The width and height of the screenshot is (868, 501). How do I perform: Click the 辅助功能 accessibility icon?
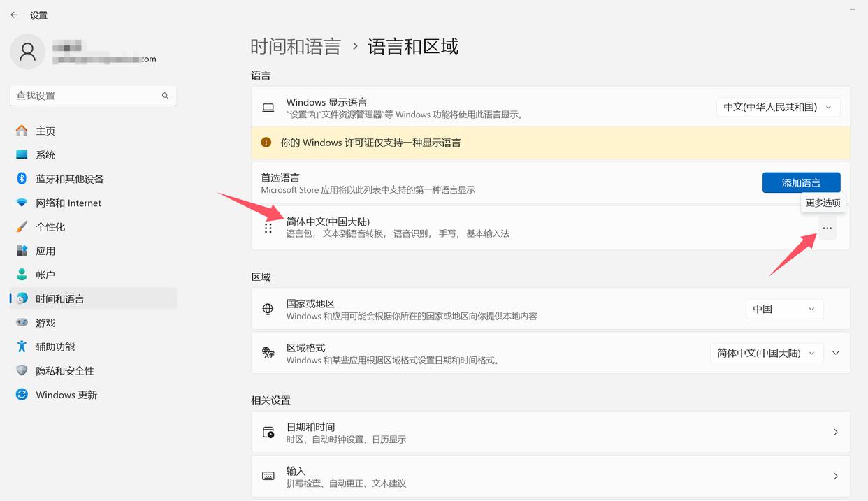22,347
